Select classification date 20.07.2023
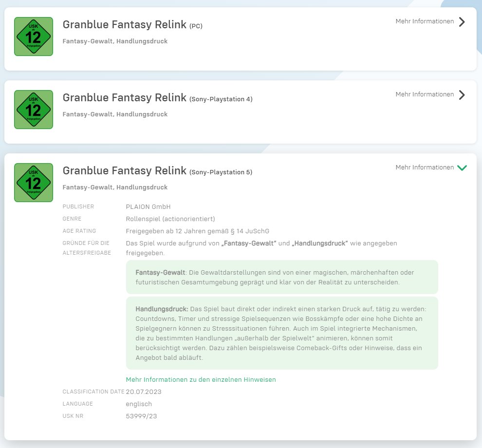482x448 pixels. pos(144,392)
